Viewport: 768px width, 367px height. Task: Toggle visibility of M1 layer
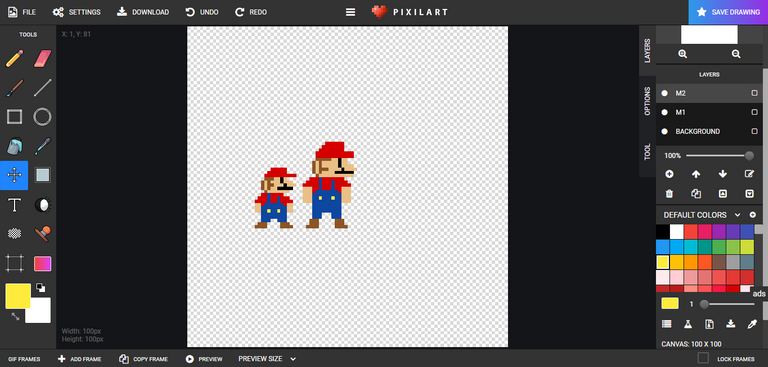664,112
